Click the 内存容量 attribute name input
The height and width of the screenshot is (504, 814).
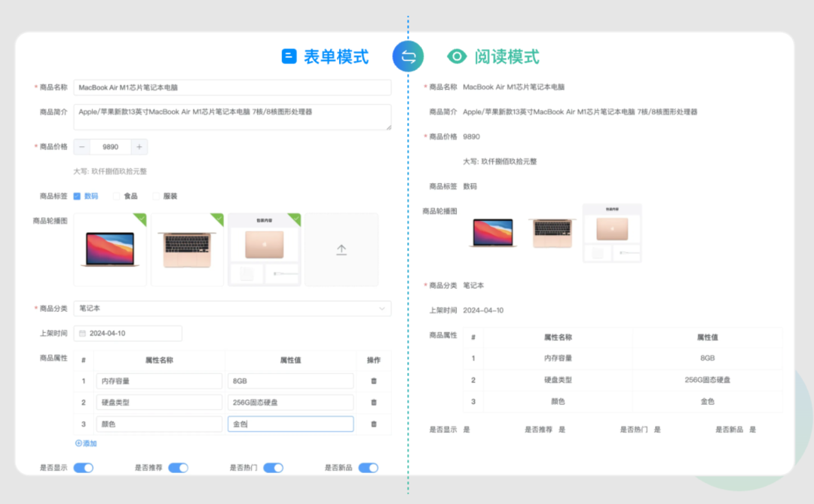pyautogui.click(x=159, y=381)
